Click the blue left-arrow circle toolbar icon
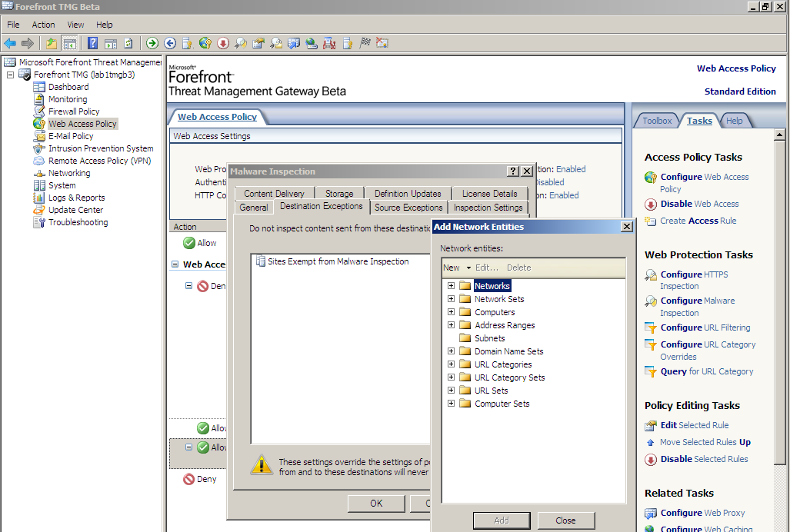 pyautogui.click(x=170, y=43)
